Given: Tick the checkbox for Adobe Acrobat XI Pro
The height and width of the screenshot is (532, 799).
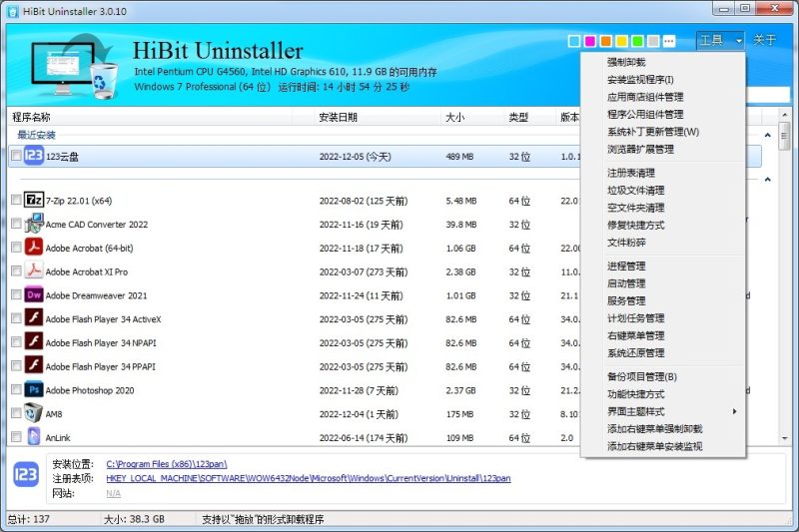Looking at the screenshot, I should [x=16, y=270].
